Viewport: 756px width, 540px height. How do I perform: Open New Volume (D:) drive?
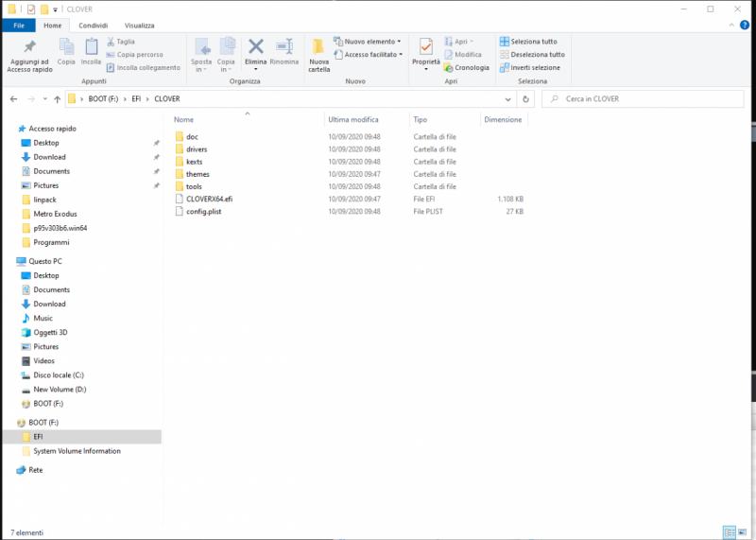[x=60, y=390]
